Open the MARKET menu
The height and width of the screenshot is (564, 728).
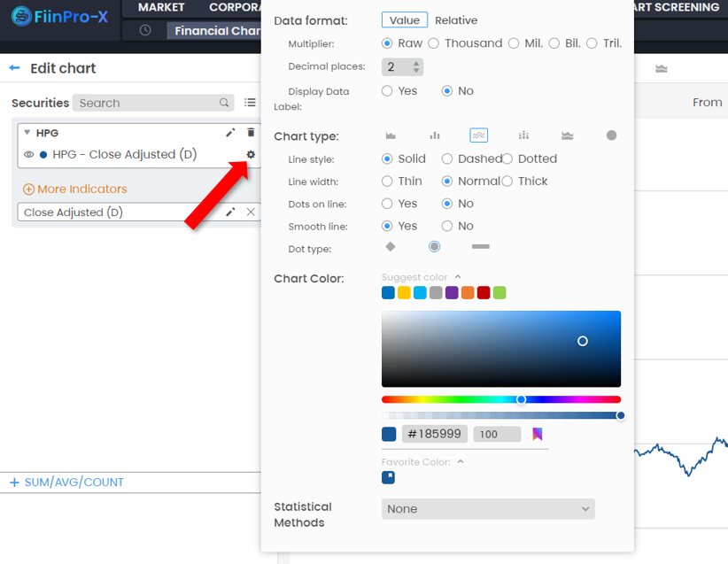(161, 7)
